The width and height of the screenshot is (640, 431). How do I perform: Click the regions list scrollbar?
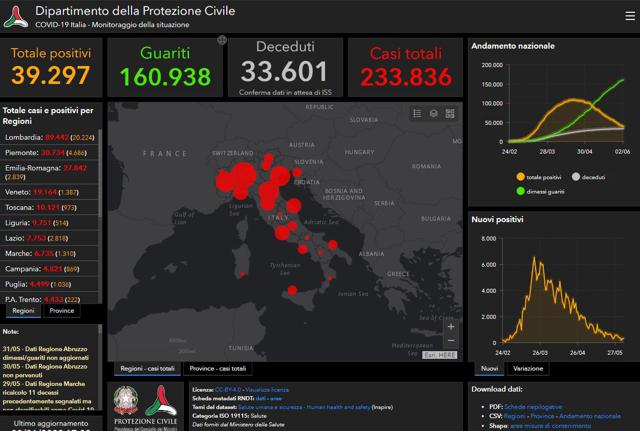coord(100,173)
